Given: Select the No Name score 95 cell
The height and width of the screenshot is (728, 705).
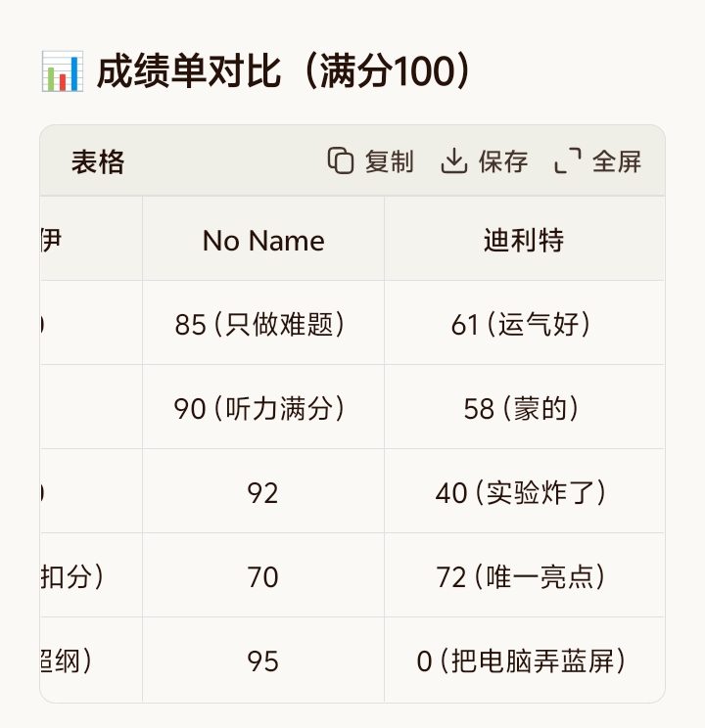Looking at the screenshot, I should 263,661.
